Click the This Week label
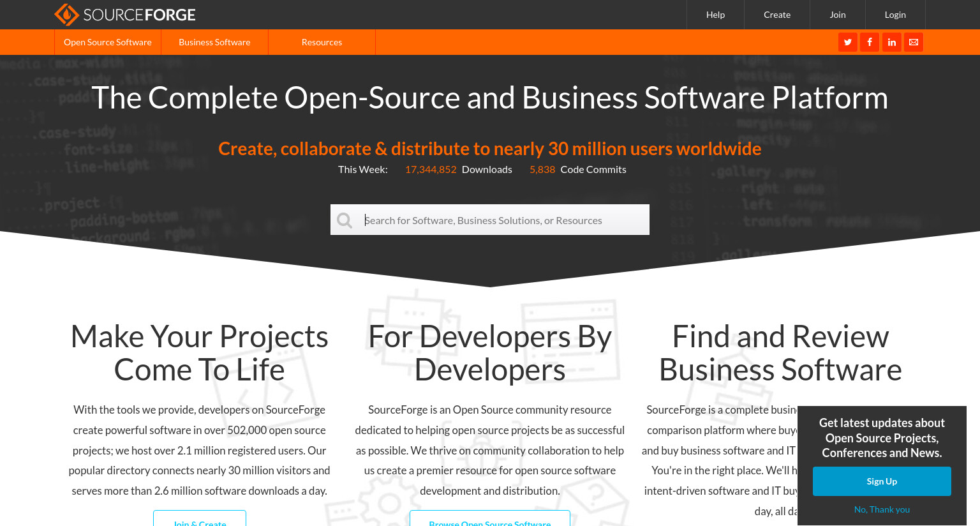 [363, 169]
